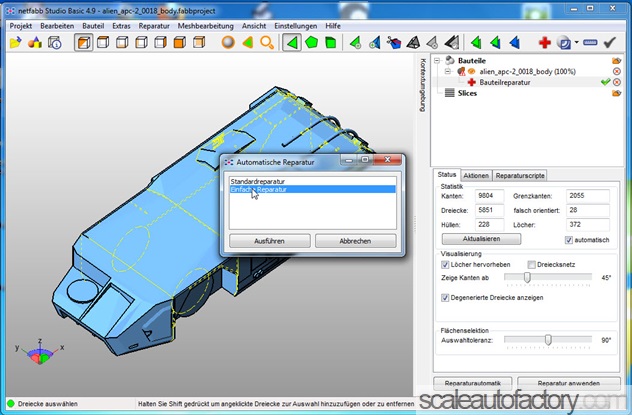Click the gray sphere zoom icon
632x415 pixels.
coord(228,42)
